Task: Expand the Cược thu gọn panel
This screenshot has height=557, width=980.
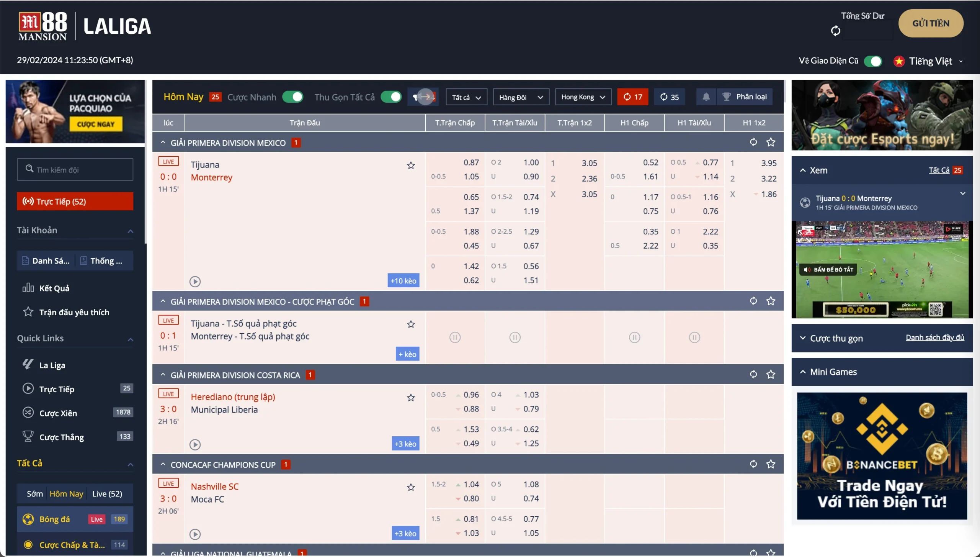Action: pos(803,338)
